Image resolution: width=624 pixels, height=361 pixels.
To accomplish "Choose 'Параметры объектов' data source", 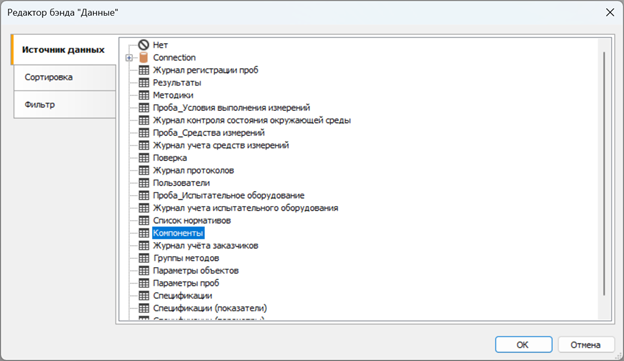I will [x=196, y=271].
